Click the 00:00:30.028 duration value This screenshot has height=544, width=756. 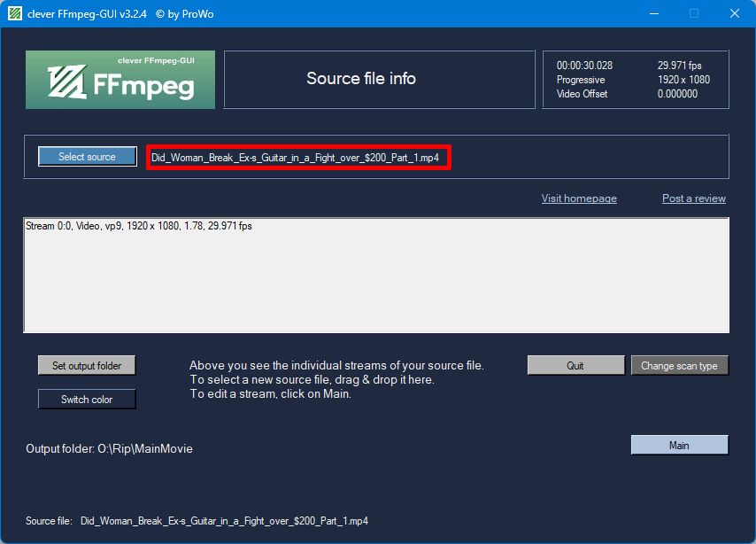tap(584, 66)
